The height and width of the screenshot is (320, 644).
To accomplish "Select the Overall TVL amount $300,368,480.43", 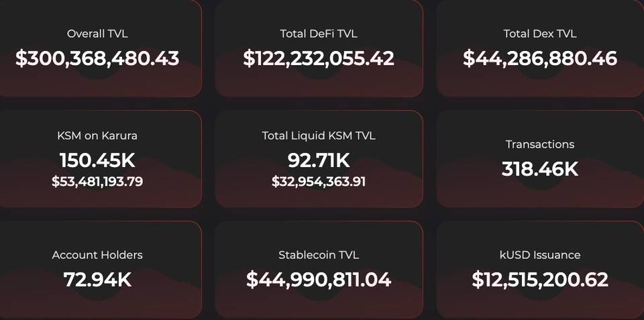I will [97, 58].
